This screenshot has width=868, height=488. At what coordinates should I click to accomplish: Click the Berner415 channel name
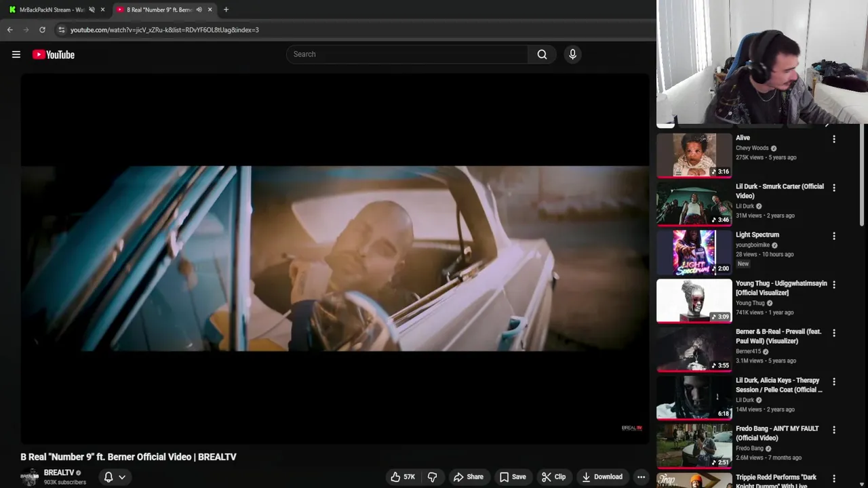click(749, 351)
